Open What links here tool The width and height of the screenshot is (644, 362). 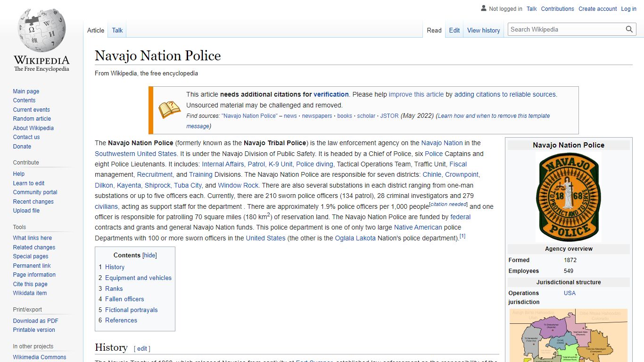33,238
